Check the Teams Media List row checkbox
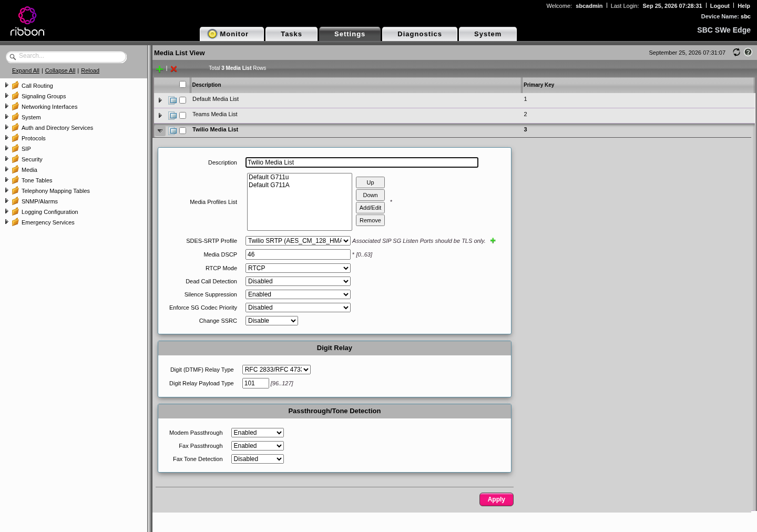Screen dimensions: 757x532 [x=182, y=115]
